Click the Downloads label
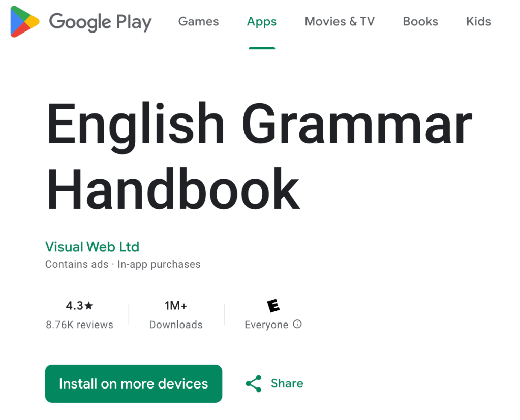The width and height of the screenshot is (520, 420). click(176, 325)
